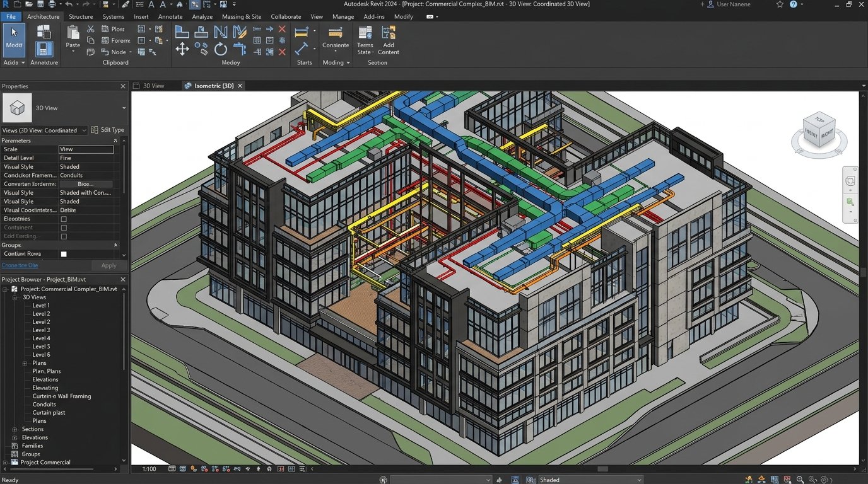The image size is (868, 484).
Task: Toggle the Edd Eerding checkbox
Action: 64,236
